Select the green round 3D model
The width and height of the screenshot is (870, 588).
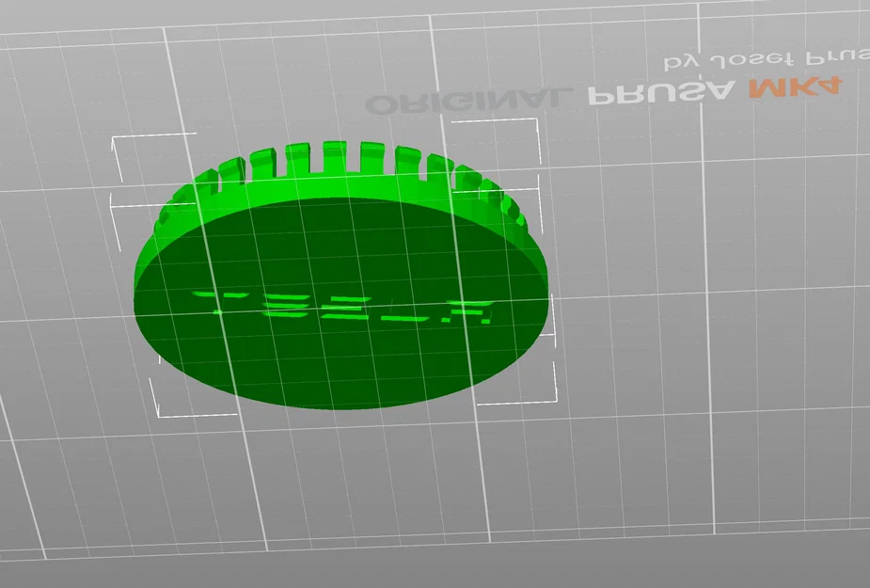pyautogui.click(x=342, y=276)
